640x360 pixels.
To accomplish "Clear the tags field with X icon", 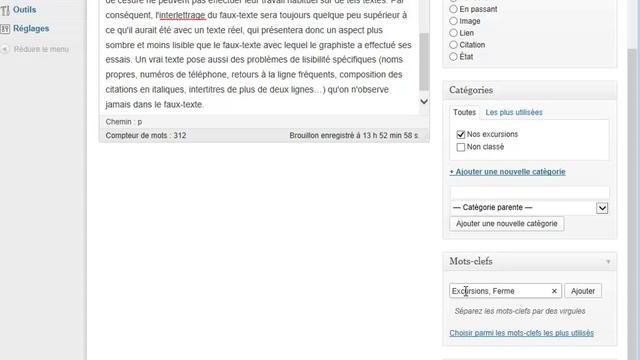I will point(554,291).
